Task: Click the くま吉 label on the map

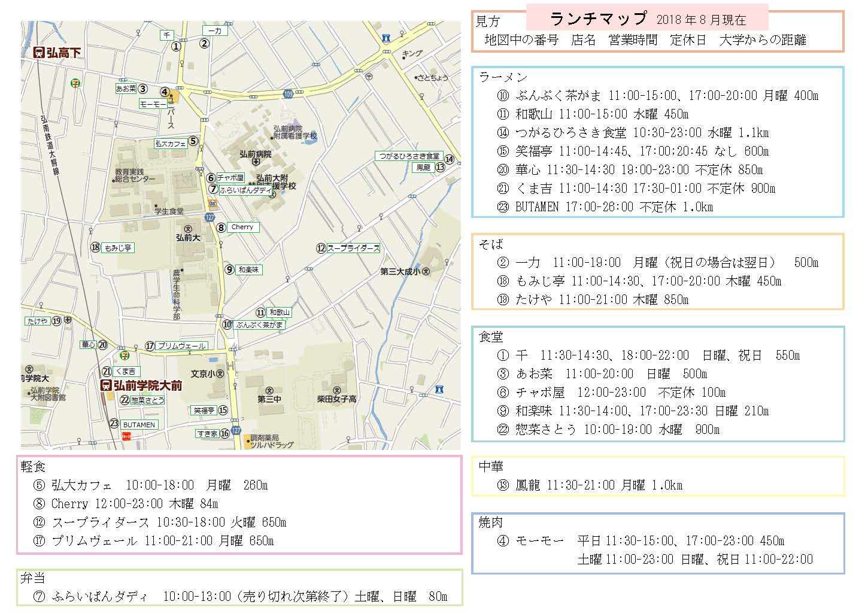Action: (126, 371)
